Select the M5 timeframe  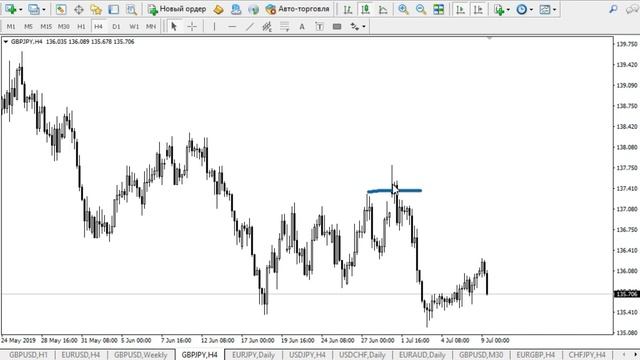tap(28, 27)
